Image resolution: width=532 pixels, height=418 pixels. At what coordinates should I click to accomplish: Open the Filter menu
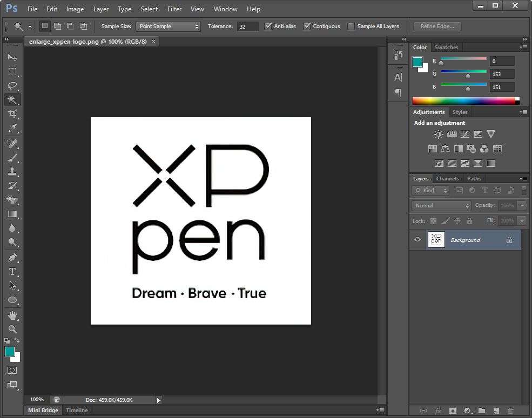coord(174,9)
